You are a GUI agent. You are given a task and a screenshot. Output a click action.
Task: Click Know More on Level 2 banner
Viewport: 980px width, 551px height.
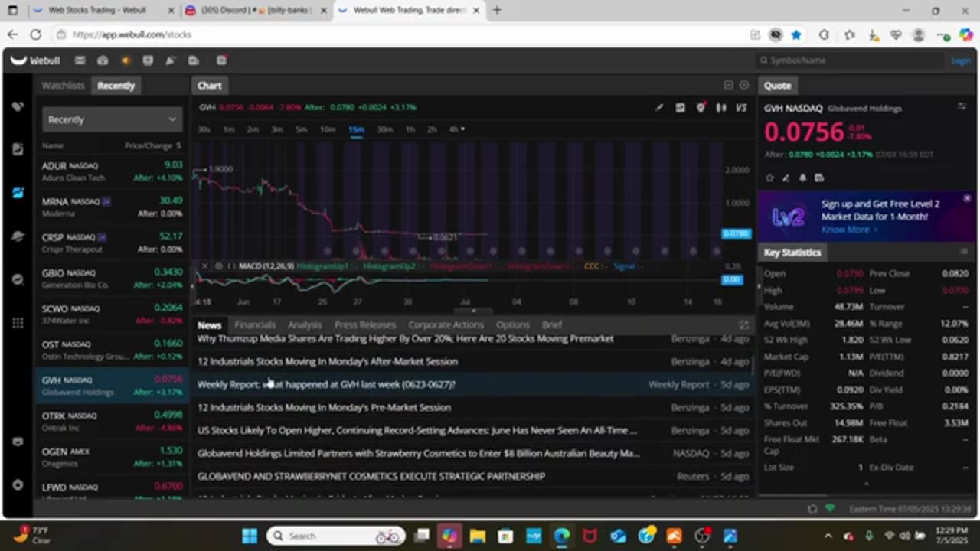coord(849,230)
